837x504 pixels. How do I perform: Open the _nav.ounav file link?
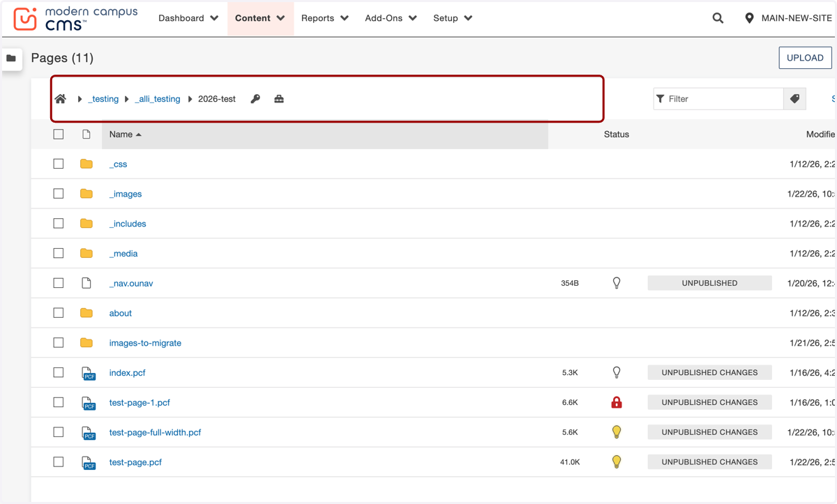(x=131, y=284)
